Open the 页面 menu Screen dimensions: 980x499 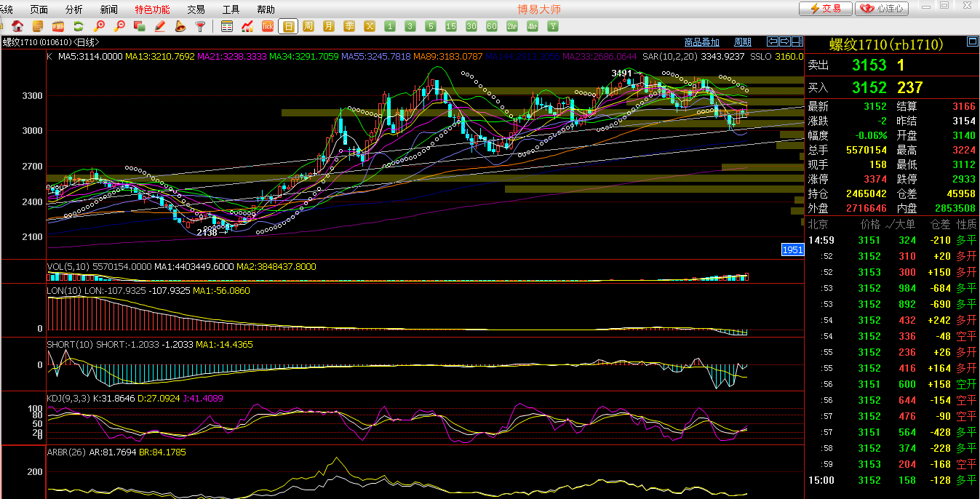click(39, 9)
